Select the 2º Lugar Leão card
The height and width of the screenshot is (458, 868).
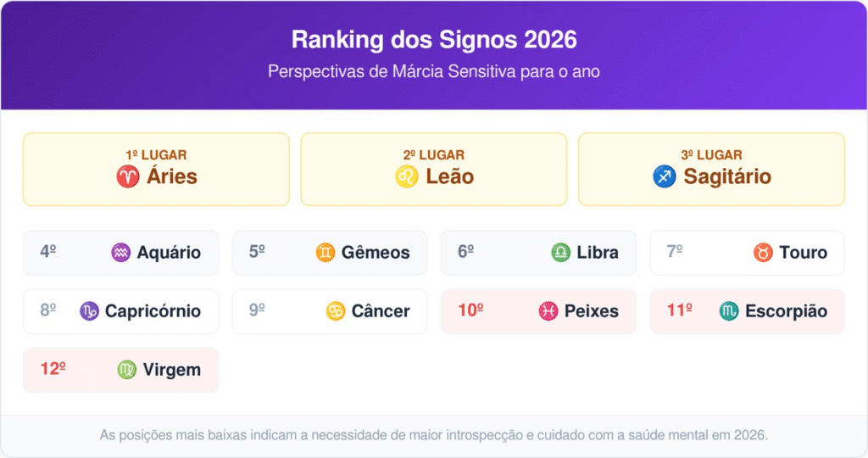pyautogui.click(x=434, y=169)
